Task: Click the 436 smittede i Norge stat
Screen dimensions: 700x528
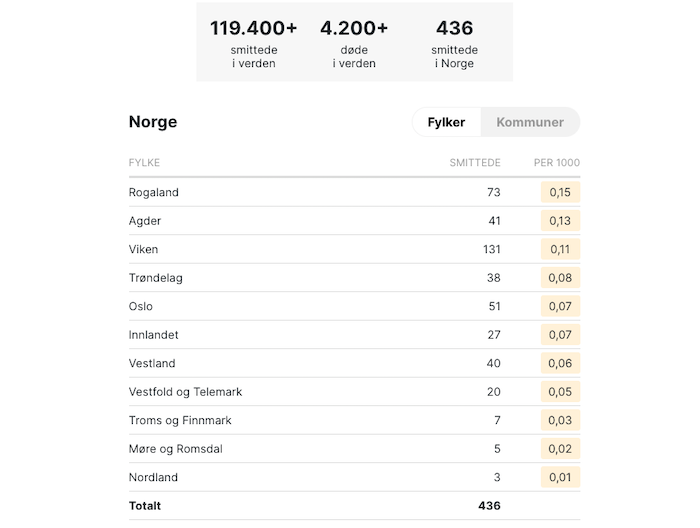Action: [x=454, y=44]
